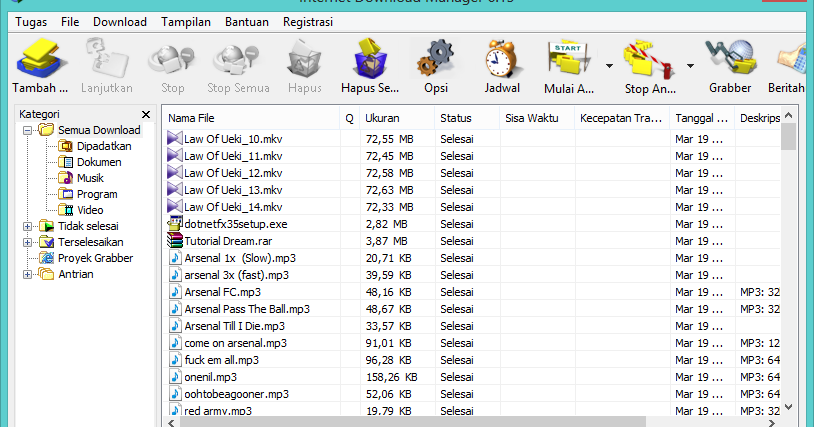The height and width of the screenshot is (427, 814).
Task: Close the Kategori panel
Action: (146, 114)
